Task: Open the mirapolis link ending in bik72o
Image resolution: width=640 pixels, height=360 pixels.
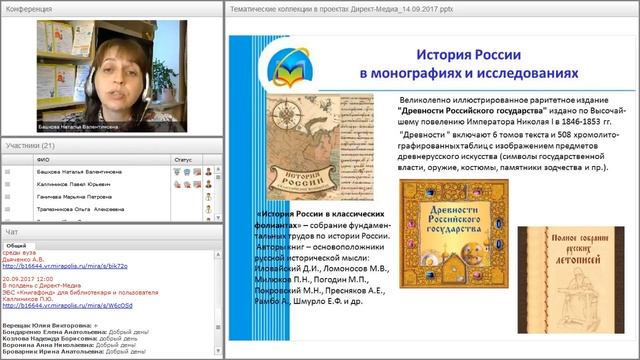Action: [x=65, y=266]
